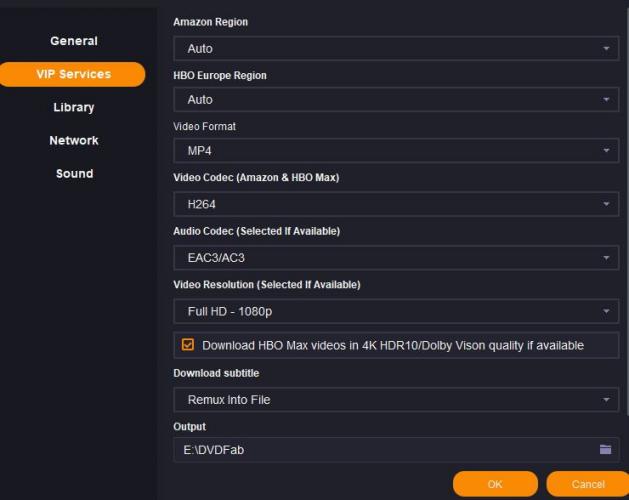Expand the HBO Europe Region dropdown
The height and width of the screenshot is (500, 629).
[395, 100]
